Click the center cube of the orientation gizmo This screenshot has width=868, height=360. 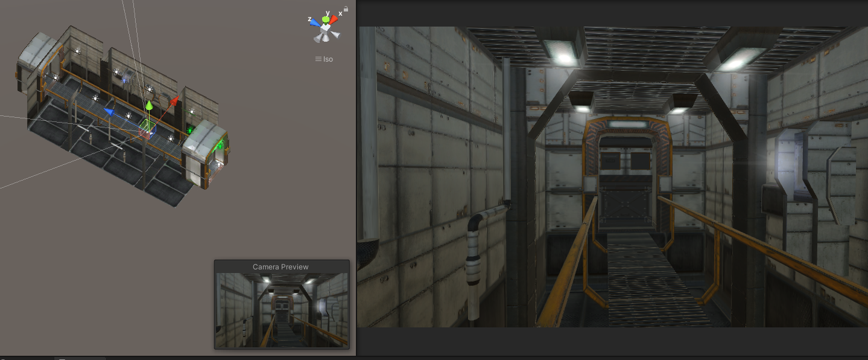pyautogui.click(x=326, y=29)
